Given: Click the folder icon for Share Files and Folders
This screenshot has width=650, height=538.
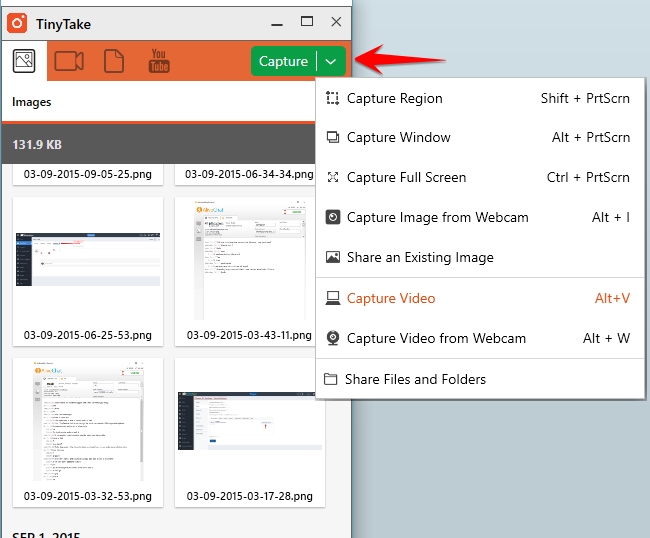Looking at the screenshot, I should (x=330, y=379).
